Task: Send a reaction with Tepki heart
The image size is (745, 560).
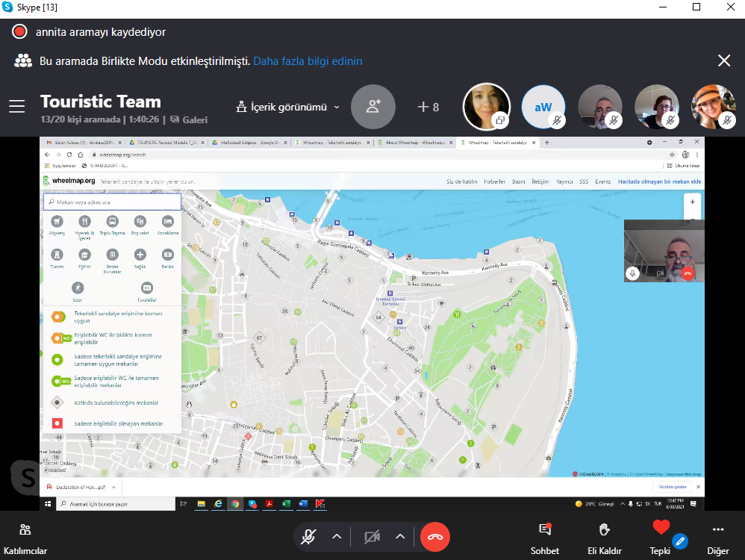Action: pyautogui.click(x=661, y=536)
